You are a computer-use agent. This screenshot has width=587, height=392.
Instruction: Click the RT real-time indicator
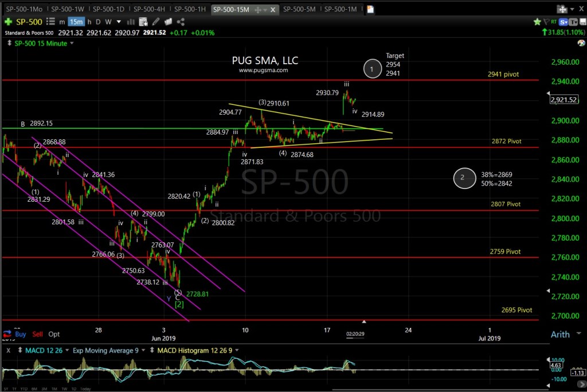554,22
